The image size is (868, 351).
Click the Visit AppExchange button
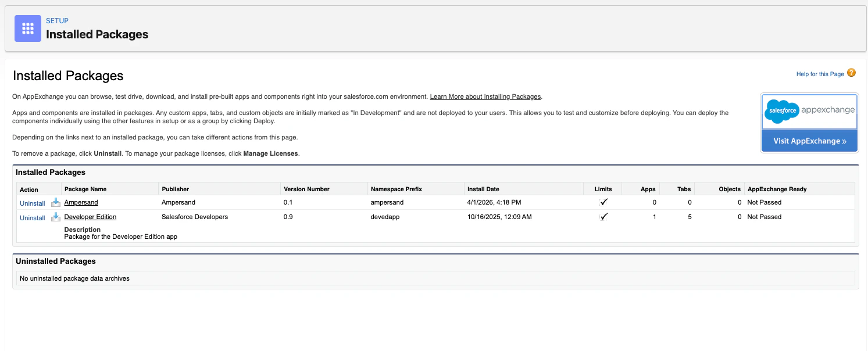click(x=809, y=141)
